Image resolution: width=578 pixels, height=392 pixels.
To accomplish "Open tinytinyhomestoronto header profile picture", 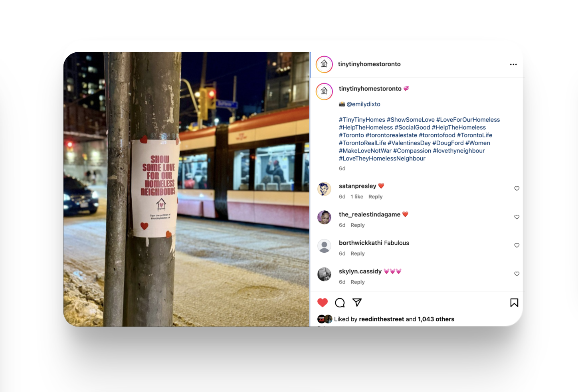I will tap(324, 64).
